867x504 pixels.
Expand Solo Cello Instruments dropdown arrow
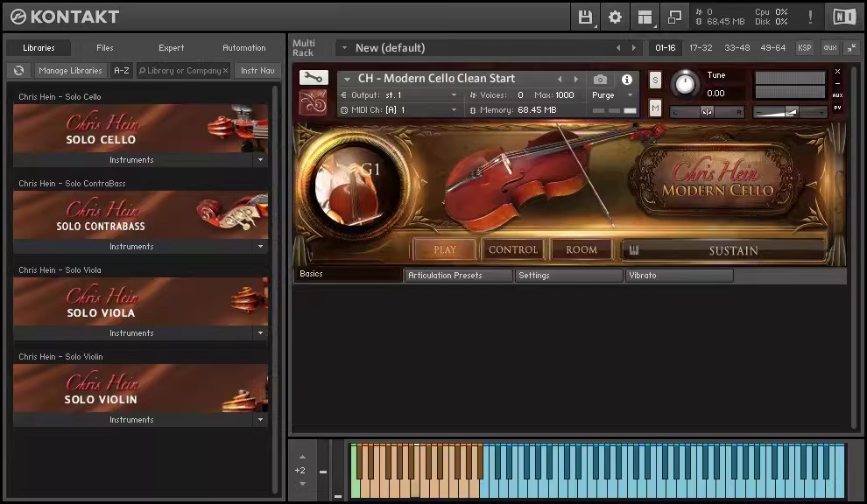(x=260, y=160)
